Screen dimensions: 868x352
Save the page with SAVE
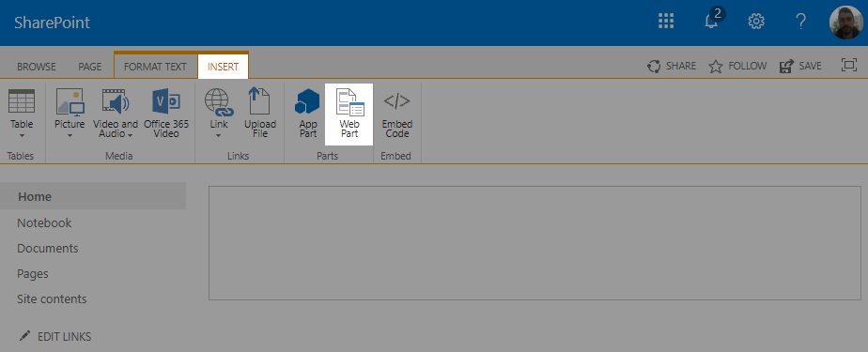point(800,66)
